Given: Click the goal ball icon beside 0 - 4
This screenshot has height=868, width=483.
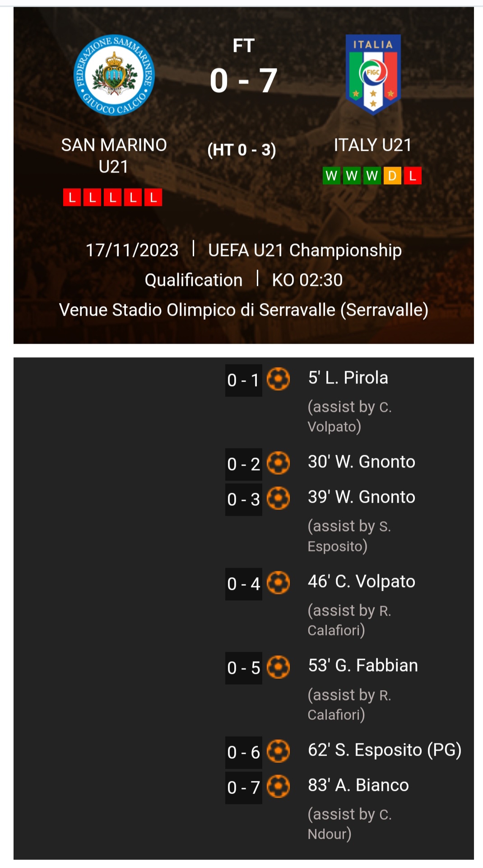Looking at the screenshot, I should (278, 583).
